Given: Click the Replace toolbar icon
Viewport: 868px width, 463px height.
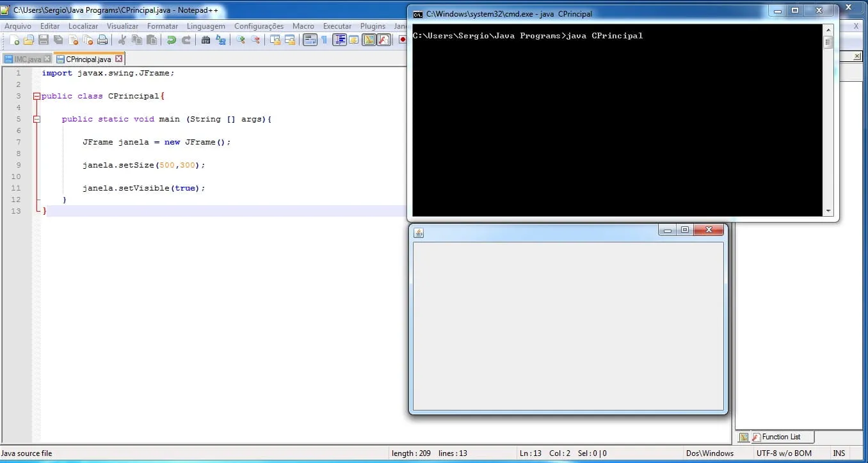Looking at the screenshot, I should coord(220,40).
